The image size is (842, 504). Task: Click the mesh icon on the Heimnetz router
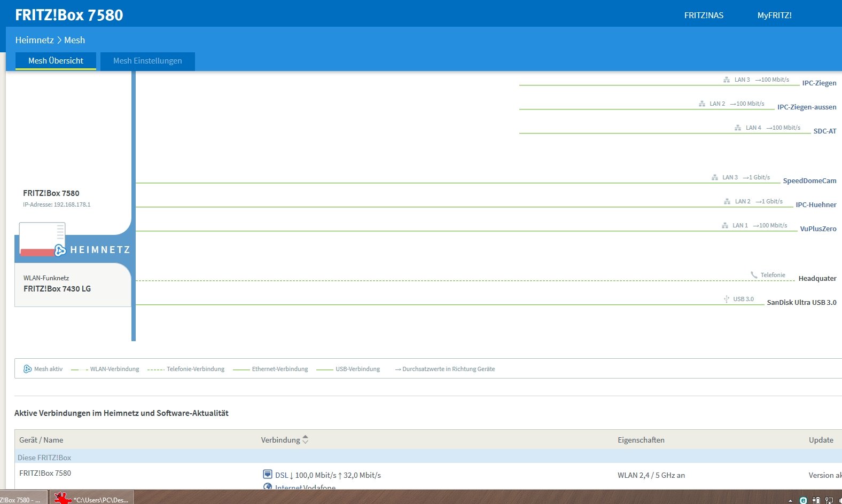(60, 250)
